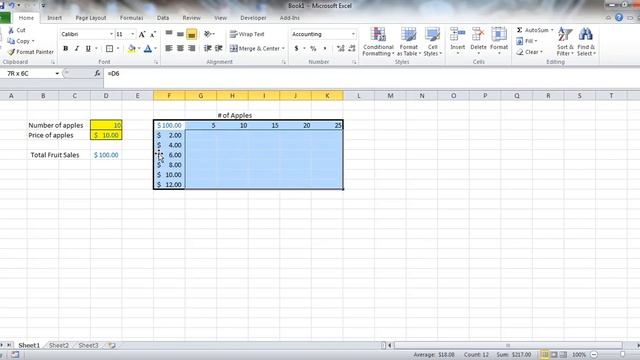Toggle Bold formatting
Viewport: 640px width, 360px height.
[65, 49]
